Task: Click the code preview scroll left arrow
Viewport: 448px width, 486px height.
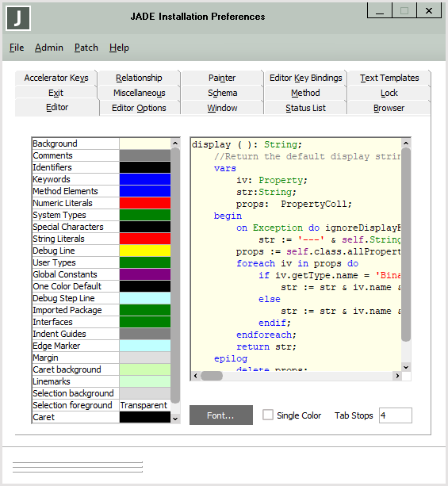Action: click(x=195, y=376)
